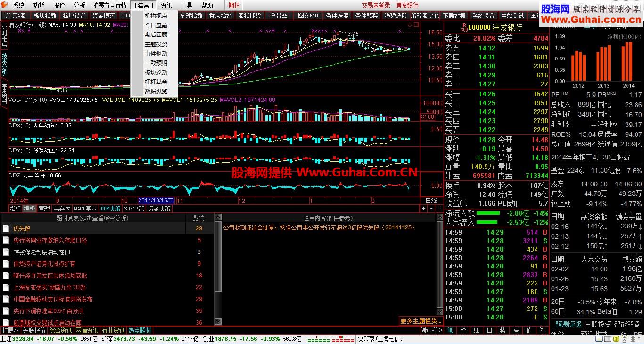The image size is (644, 344).
Task: Click document icon beside 喀什经济开发区总体规划获批
Action: coord(6,276)
